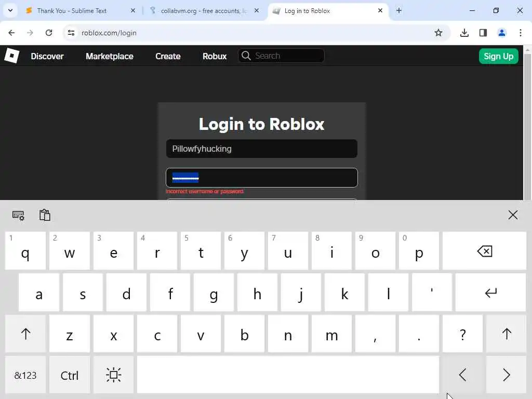Tap the right arrow cursor key
The image size is (532, 399).
click(506, 375)
